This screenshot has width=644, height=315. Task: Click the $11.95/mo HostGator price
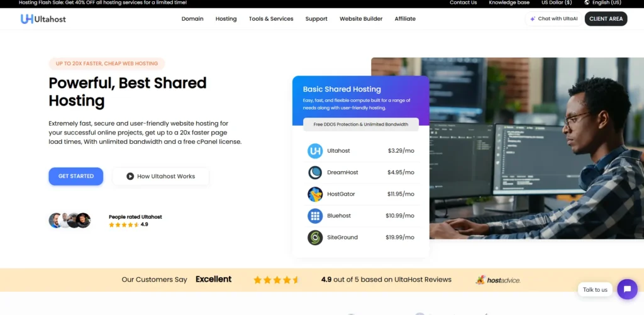[x=401, y=194]
